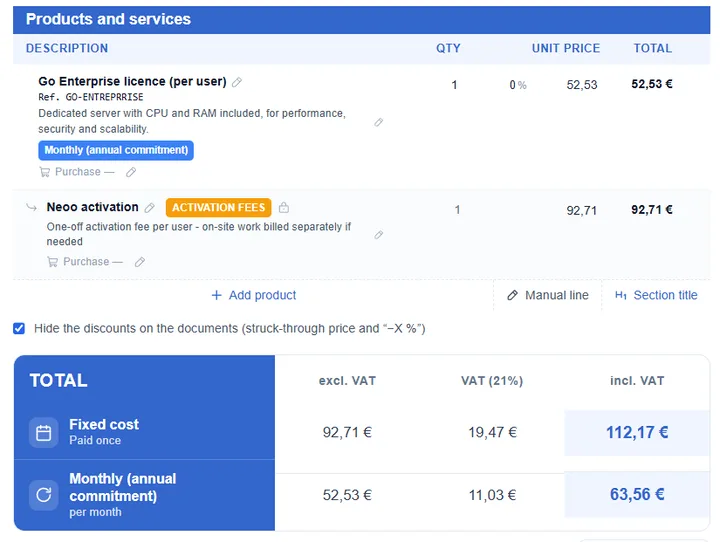Edit the Go Enterprise licence product name
720x542 pixels.
[x=236, y=82]
